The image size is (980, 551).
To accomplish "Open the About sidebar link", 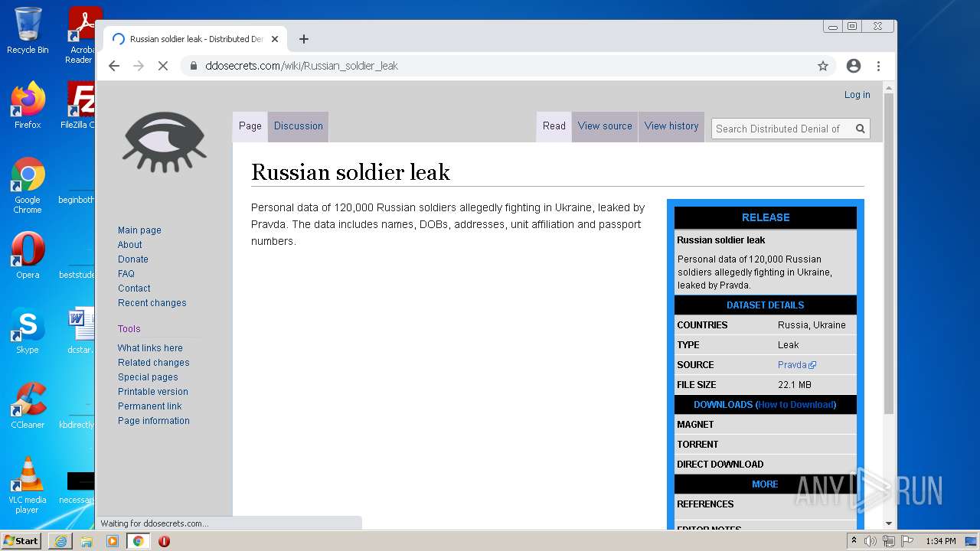I will (x=130, y=245).
